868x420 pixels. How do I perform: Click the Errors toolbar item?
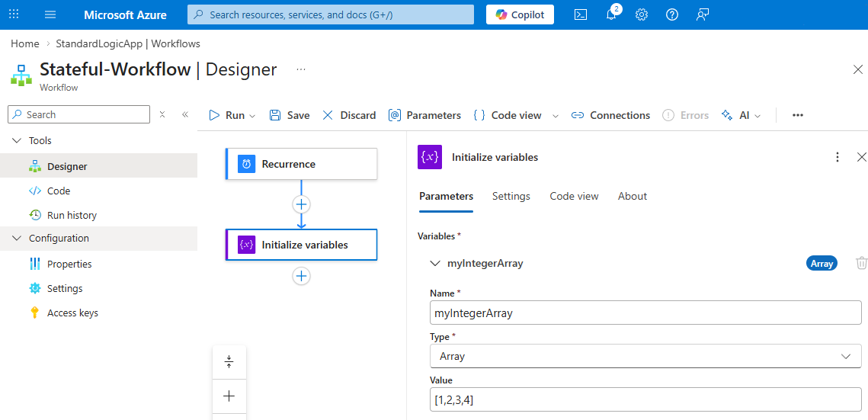tap(685, 115)
